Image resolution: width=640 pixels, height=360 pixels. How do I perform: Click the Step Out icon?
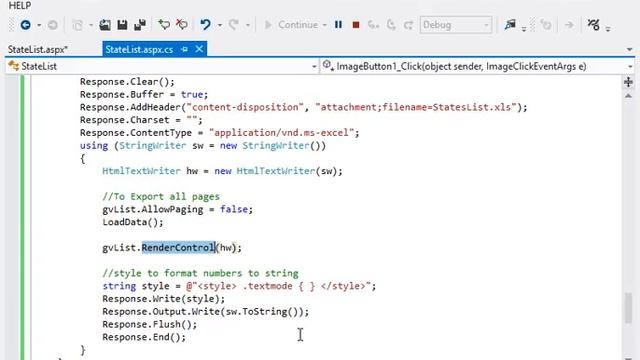(408, 25)
